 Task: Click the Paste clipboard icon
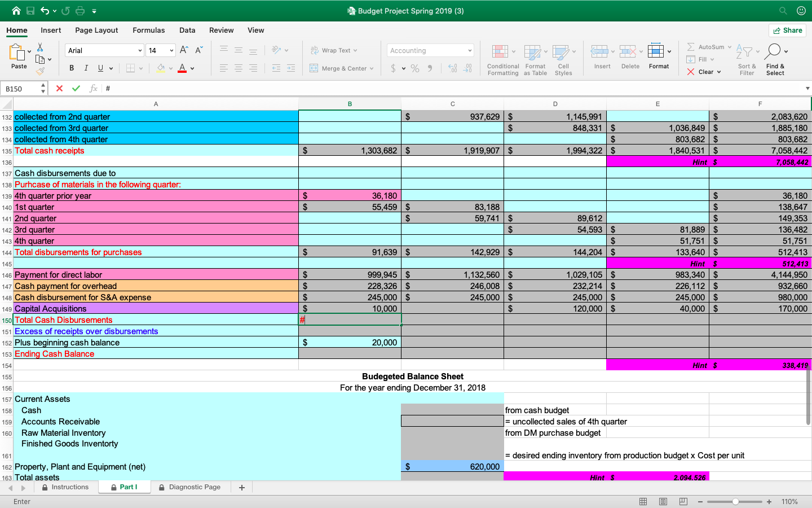tap(17, 52)
